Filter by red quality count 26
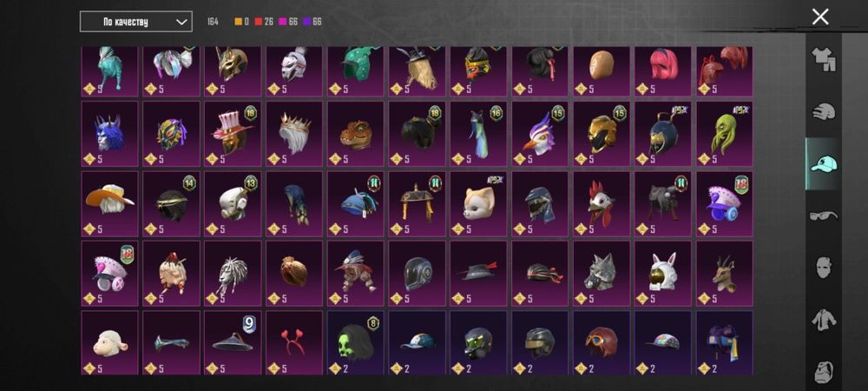868x391 pixels. (x=264, y=22)
